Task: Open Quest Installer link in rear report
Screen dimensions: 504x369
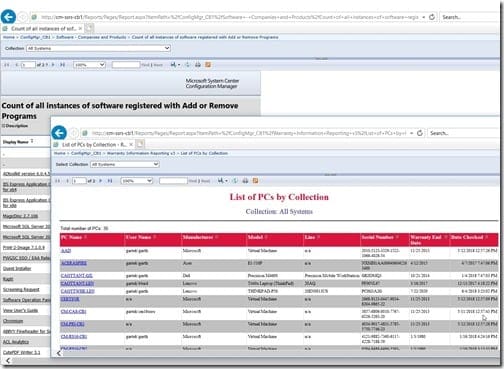Action: [17, 268]
